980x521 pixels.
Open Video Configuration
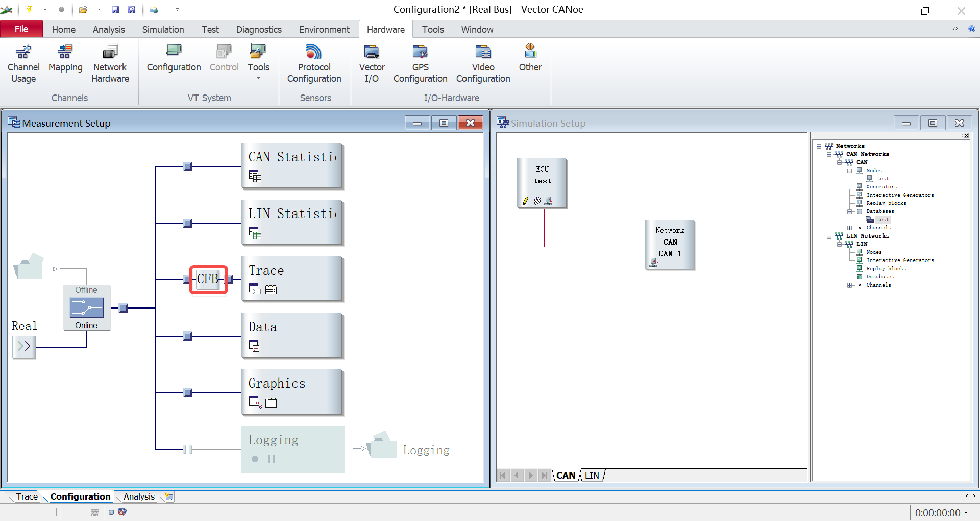483,64
